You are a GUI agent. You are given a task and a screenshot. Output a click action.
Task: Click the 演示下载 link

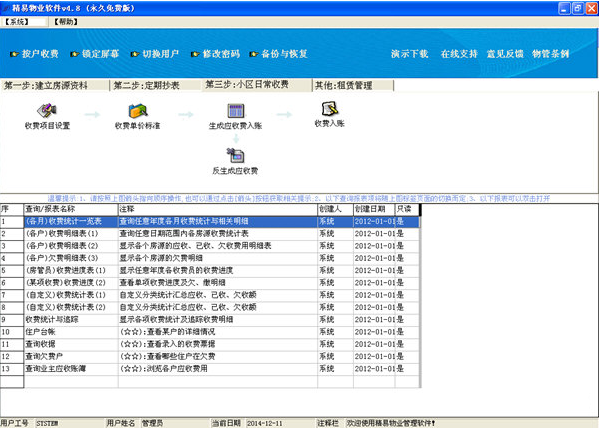coord(409,54)
